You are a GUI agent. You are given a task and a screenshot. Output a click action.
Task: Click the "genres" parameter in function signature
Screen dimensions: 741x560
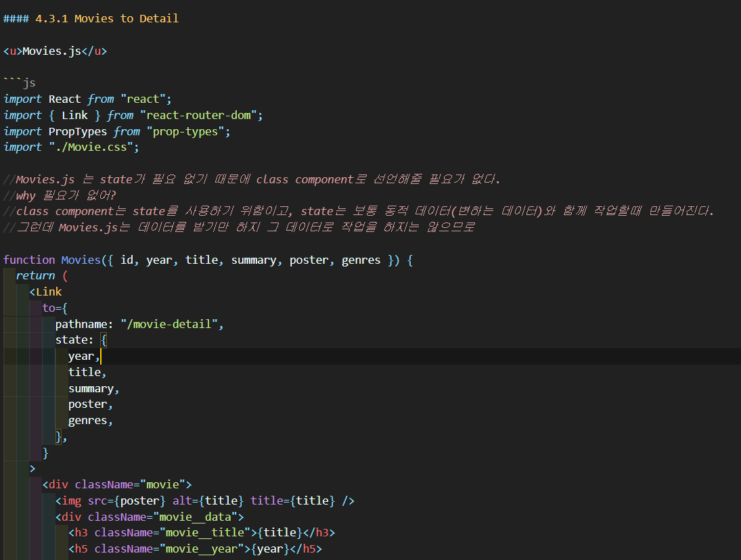(361, 260)
